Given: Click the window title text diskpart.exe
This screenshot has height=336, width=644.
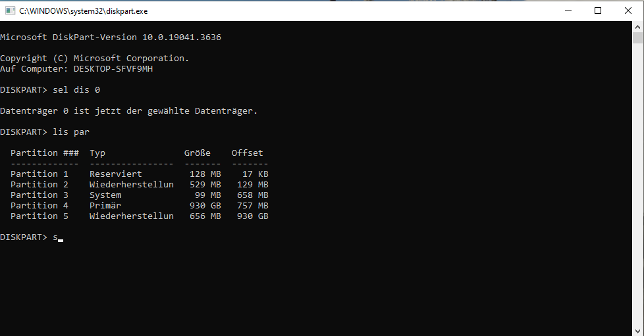Looking at the screenshot, I should pyautogui.click(x=84, y=11).
